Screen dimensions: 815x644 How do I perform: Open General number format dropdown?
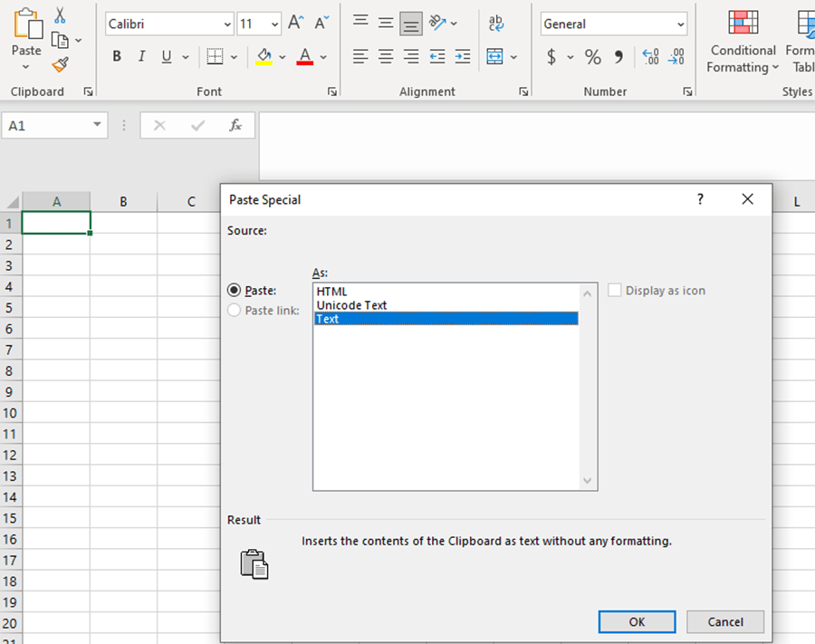[680, 24]
